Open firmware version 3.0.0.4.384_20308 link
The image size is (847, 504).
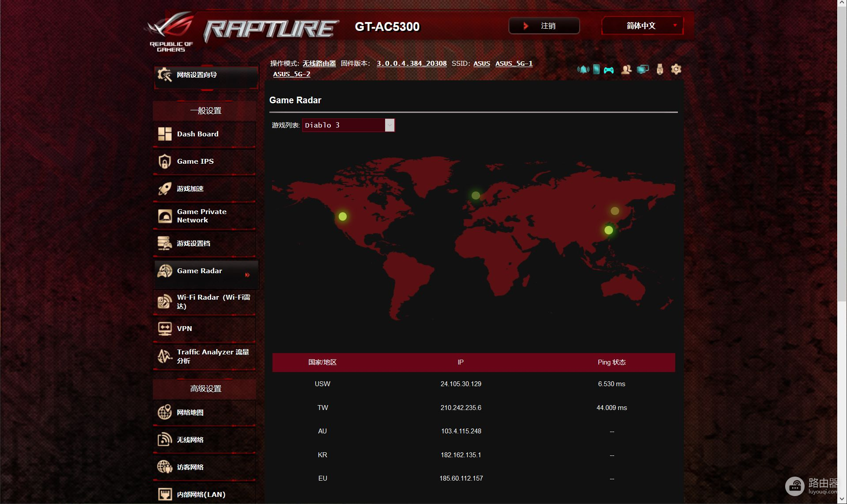(412, 64)
